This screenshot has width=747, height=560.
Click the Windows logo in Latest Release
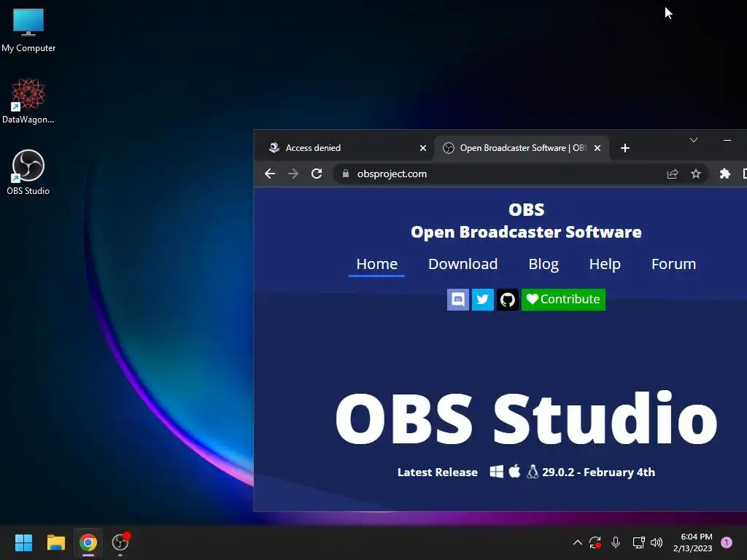click(x=496, y=472)
